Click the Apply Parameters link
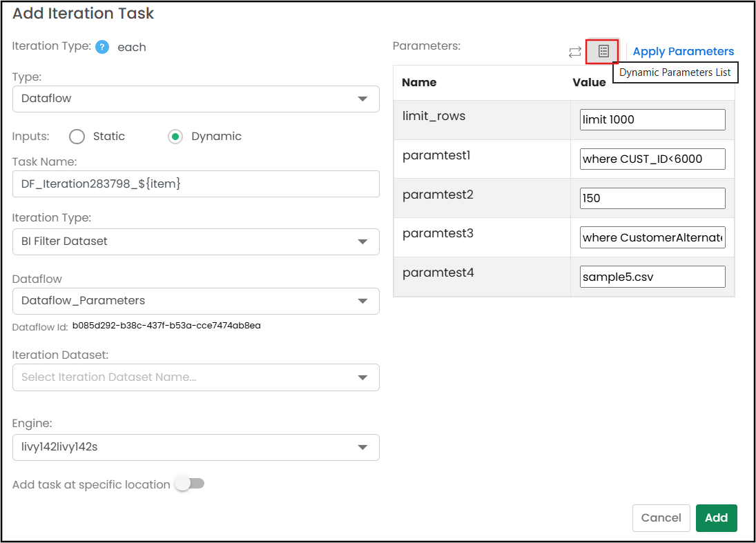 pyautogui.click(x=684, y=52)
